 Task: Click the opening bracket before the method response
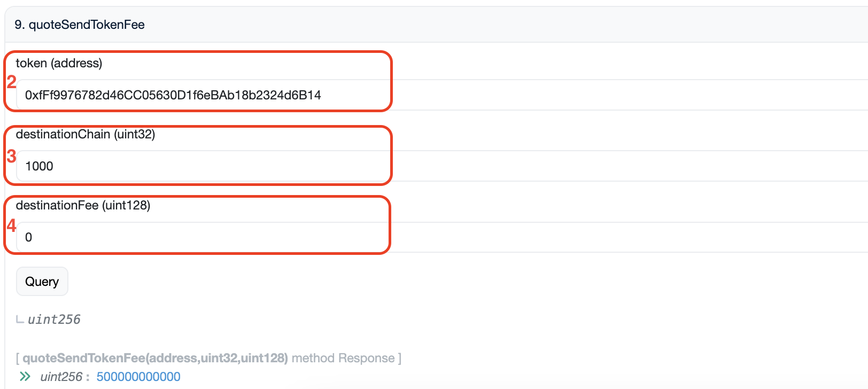point(18,358)
